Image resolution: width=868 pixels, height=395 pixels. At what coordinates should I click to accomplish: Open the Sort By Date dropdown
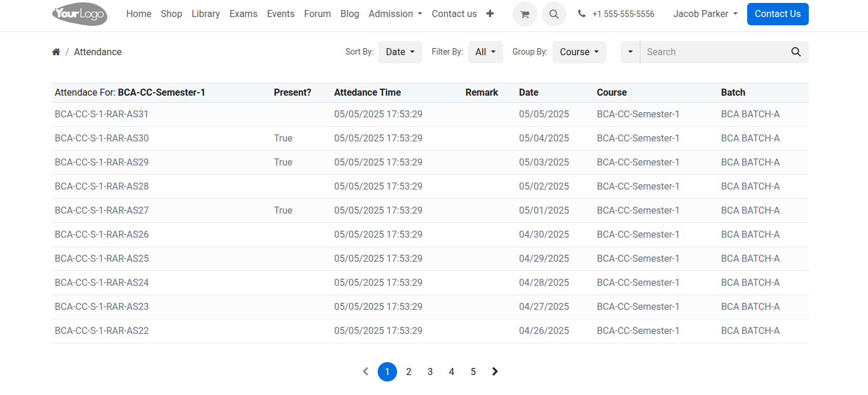(x=400, y=52)
